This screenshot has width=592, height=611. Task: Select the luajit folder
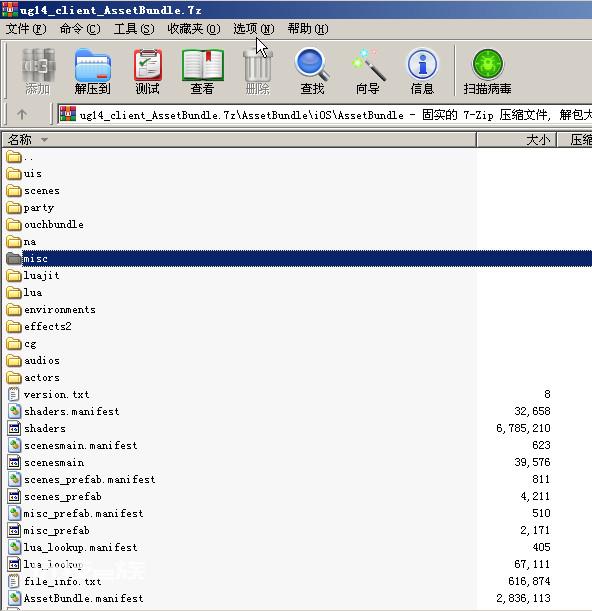pyautogui.click(x=41, y=275)
